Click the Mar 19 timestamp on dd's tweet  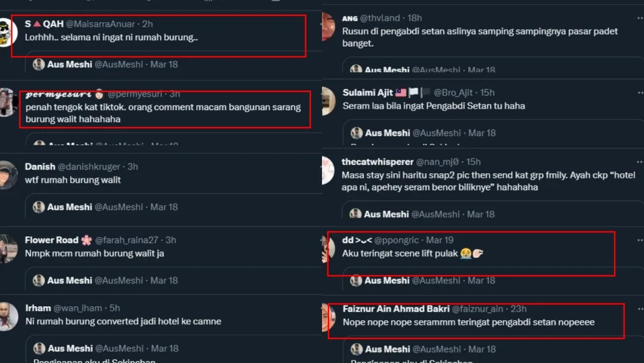tap(440, 240)
